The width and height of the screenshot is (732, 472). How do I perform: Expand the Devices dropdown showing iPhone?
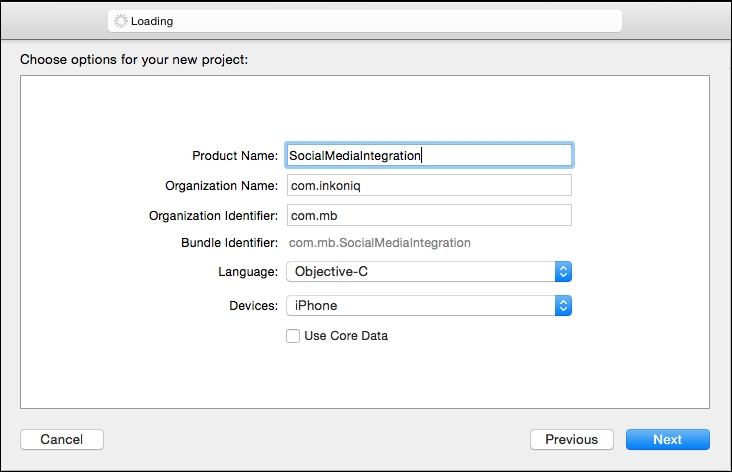pyautogui.click(x=420, y=306)
